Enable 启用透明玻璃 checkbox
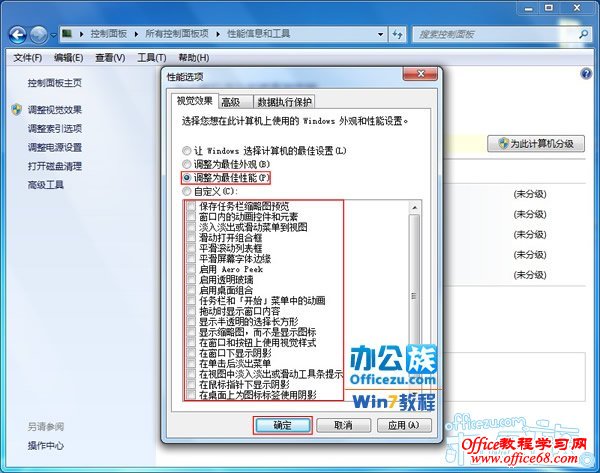The height and width of the screenshot is (473, 600). [191, 280]
